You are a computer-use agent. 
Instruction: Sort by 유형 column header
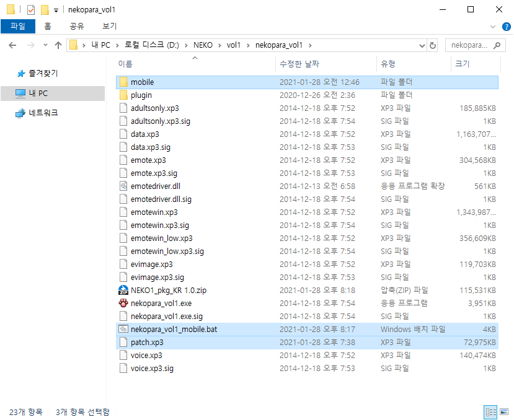(x=388, y=64)
